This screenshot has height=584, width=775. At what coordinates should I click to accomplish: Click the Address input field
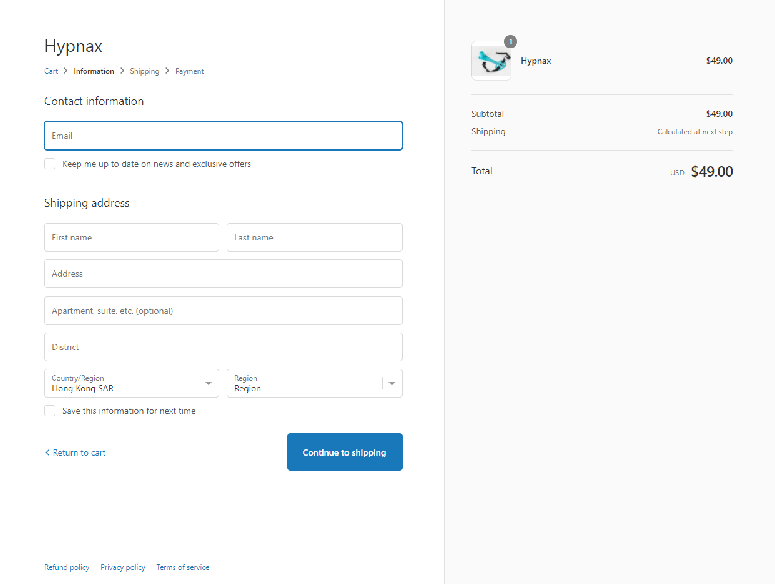point(223,274)
